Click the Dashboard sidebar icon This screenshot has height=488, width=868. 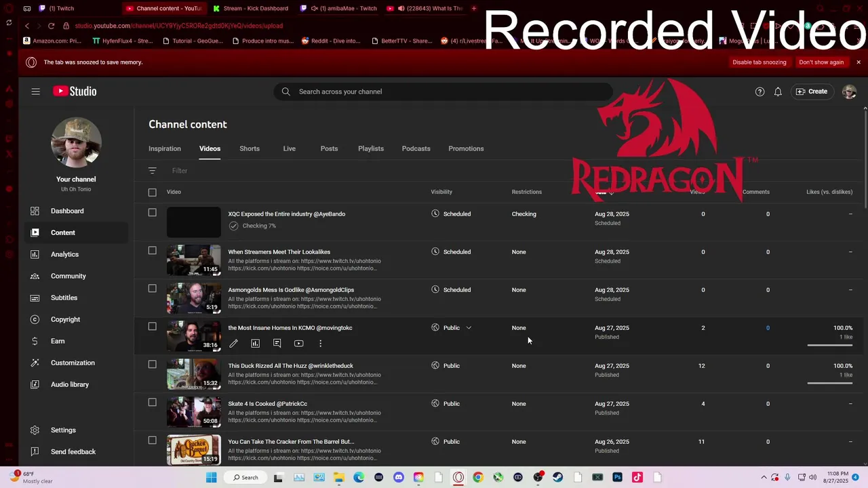(35, 211)
